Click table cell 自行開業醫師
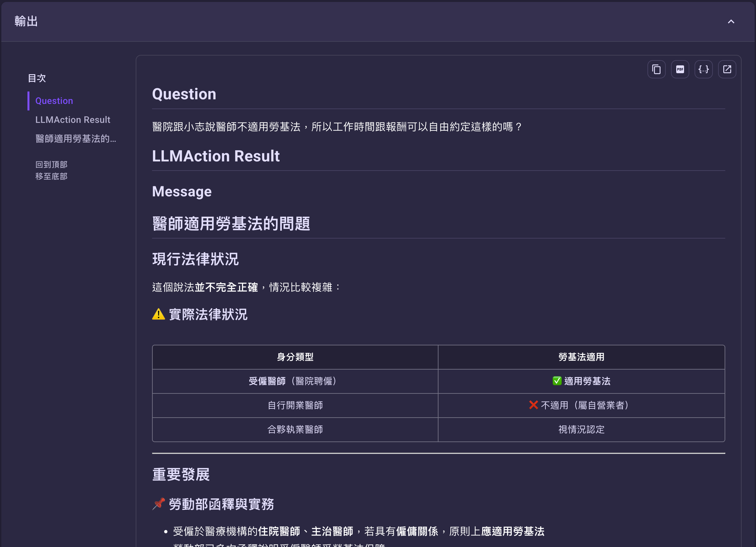The image size is (756, 547). 295,406
